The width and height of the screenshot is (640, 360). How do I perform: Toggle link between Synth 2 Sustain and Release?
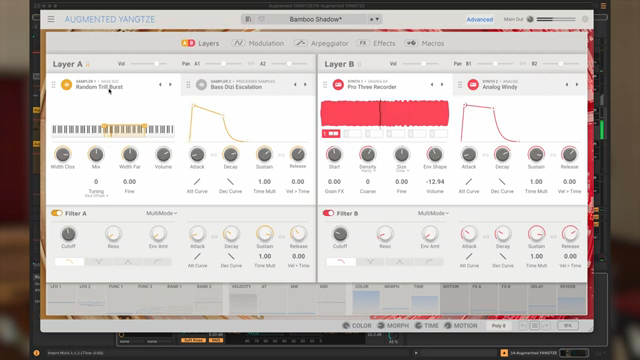pyautogui.click(x=553, y=155)
